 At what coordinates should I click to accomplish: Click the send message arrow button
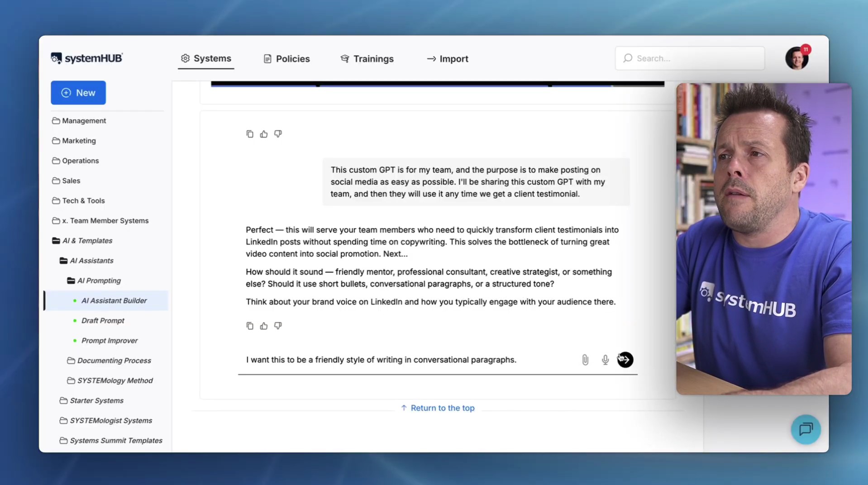(x=625, y=360)
